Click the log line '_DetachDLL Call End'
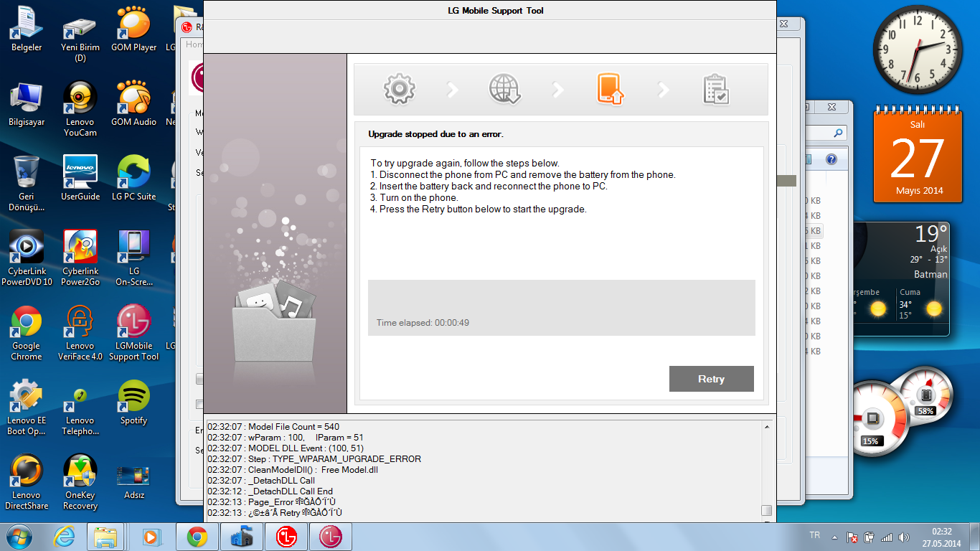This screenshot has width=980, height=551. [270, 491]
